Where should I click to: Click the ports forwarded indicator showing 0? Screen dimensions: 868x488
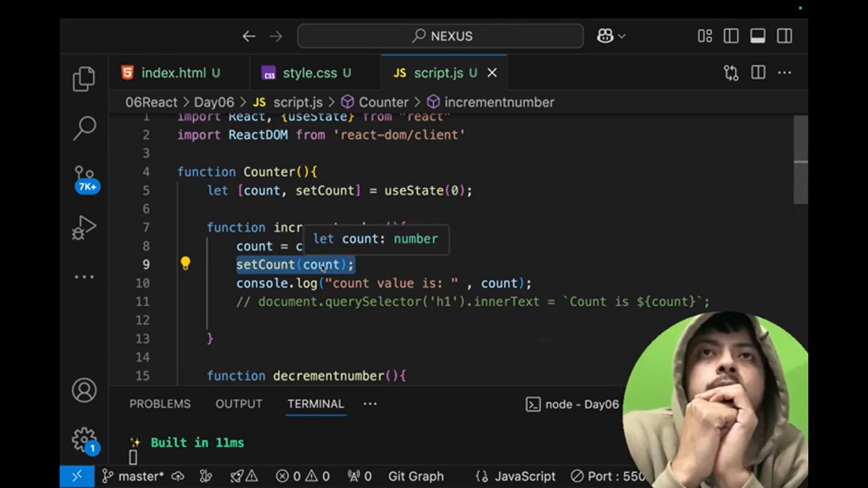[x=360, y=476]
